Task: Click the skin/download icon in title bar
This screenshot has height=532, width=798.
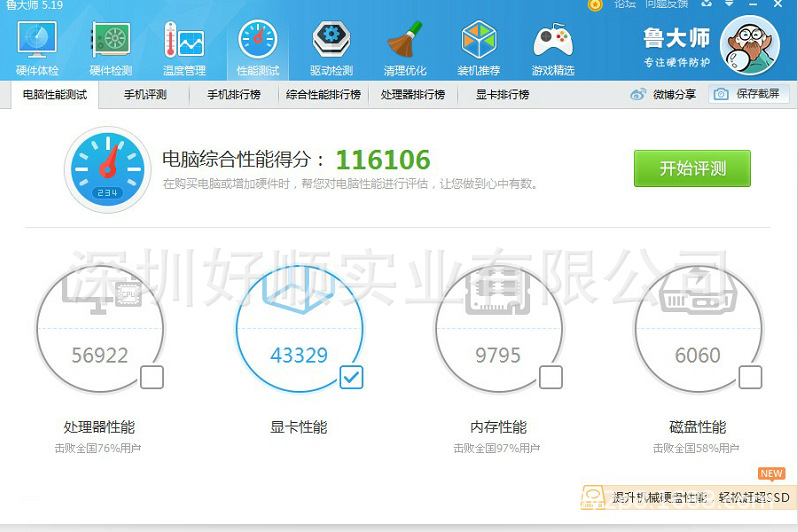Action: pyautogui.click(x=706, y=4)
